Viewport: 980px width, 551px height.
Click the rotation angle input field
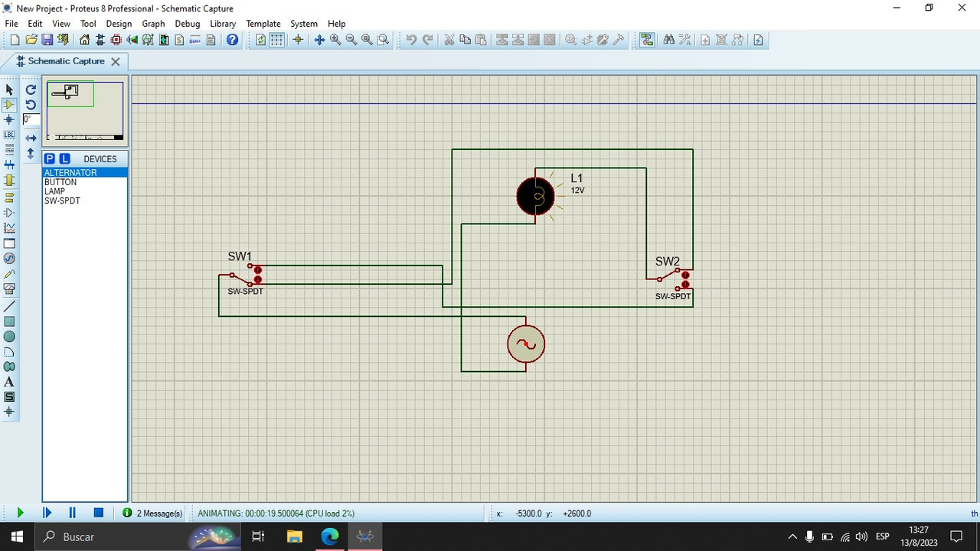[31, 119]
